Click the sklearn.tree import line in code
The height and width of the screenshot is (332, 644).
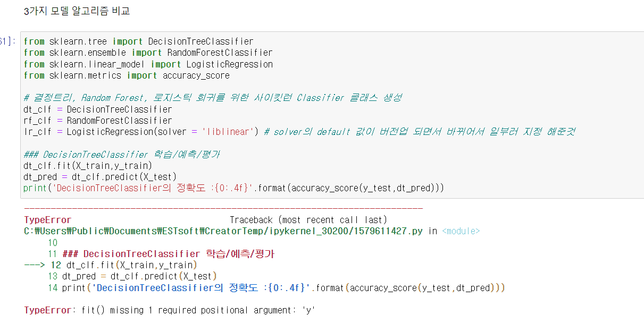138,41
